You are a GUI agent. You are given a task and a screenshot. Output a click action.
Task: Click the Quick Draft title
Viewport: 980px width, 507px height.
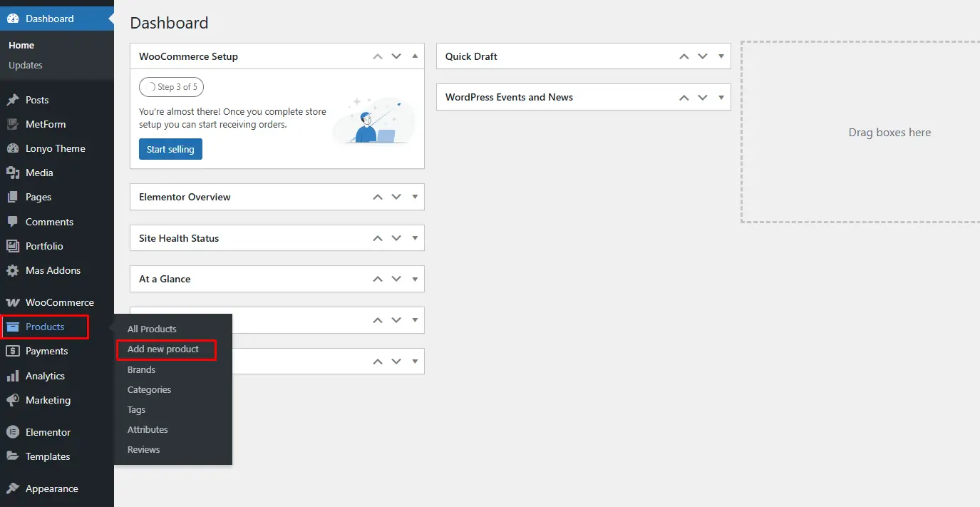tap(471, 56)
